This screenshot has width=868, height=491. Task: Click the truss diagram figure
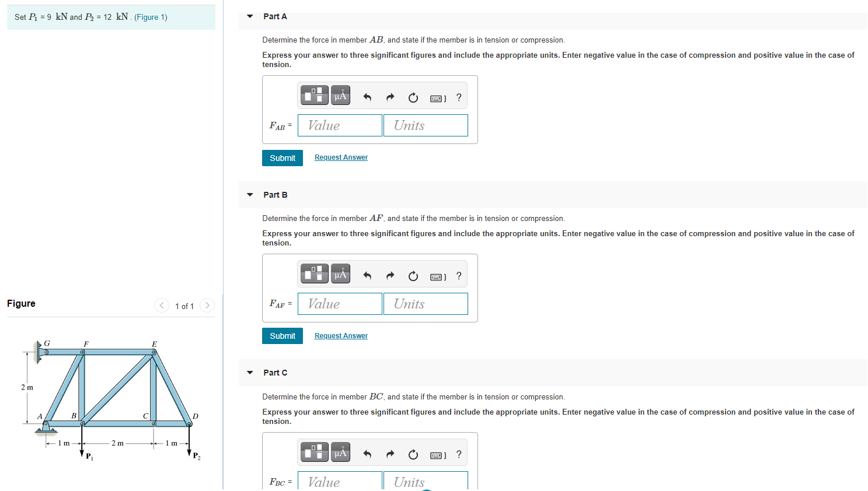111,400
